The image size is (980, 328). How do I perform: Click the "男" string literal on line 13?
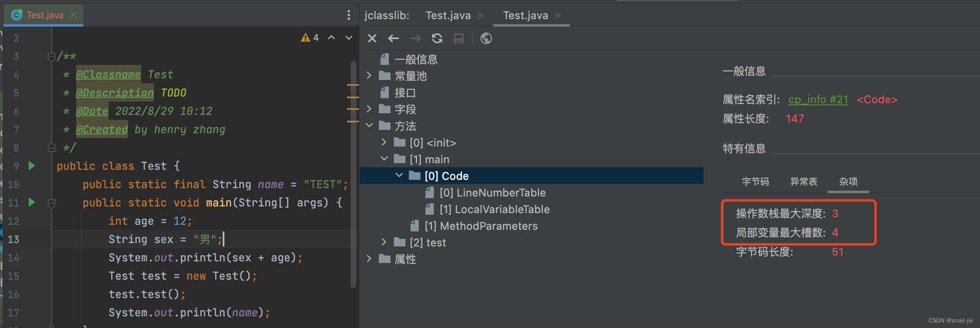pos(205,239)
